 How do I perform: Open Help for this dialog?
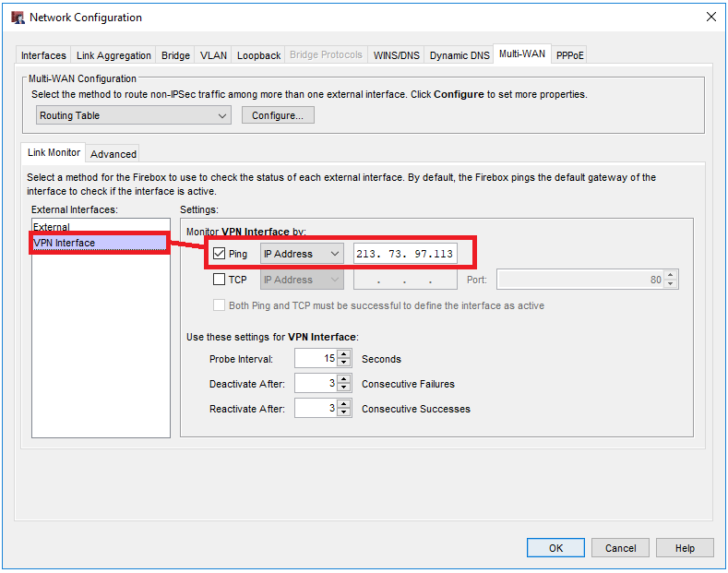[685, 548]
